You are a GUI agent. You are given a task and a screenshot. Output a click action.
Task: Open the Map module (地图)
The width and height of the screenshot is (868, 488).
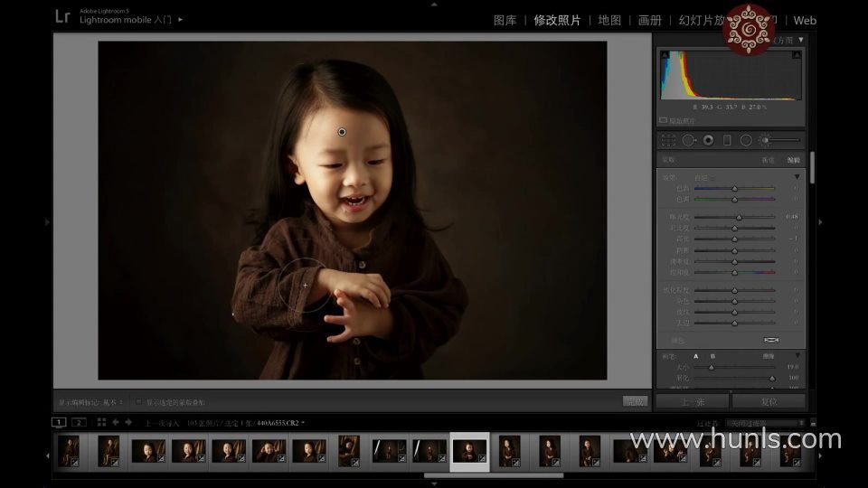pos(609,21)
